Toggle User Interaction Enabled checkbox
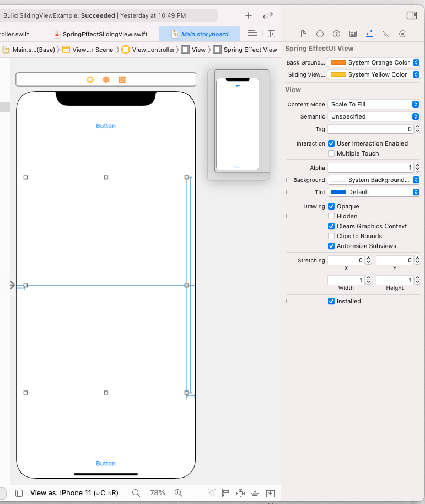 [331, 143]
